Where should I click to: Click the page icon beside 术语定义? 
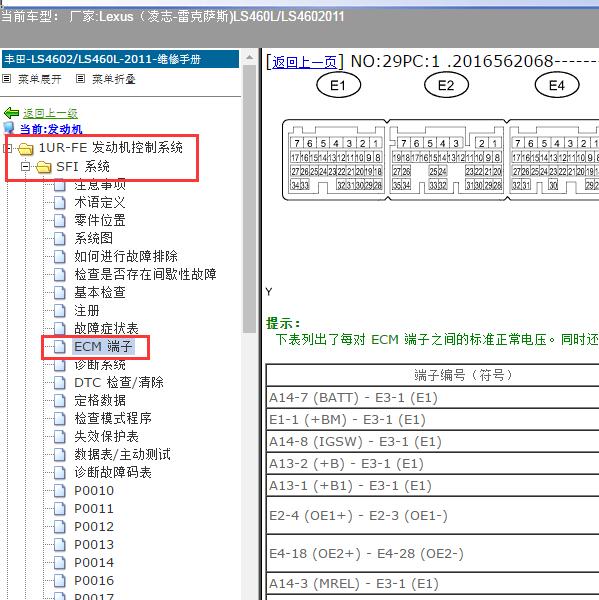click(x=59, y=202)
